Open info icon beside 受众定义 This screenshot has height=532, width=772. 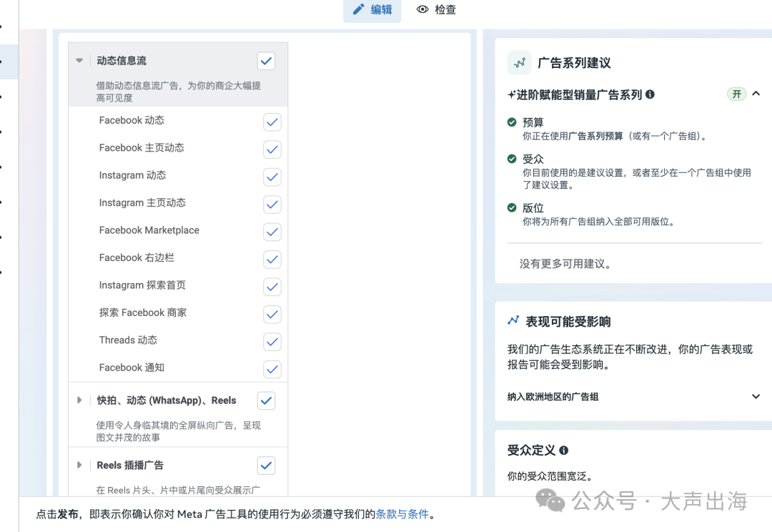pos(564,450)
